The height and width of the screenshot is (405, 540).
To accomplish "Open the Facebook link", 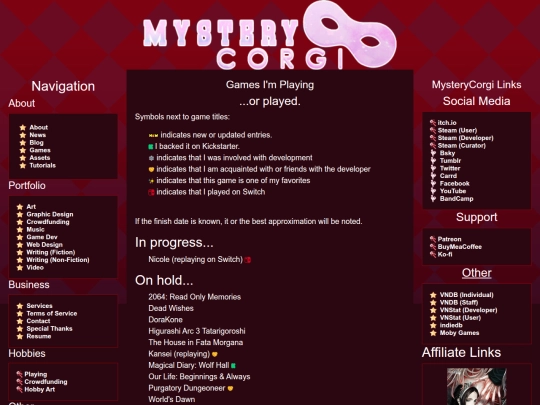I will point(455,183).
